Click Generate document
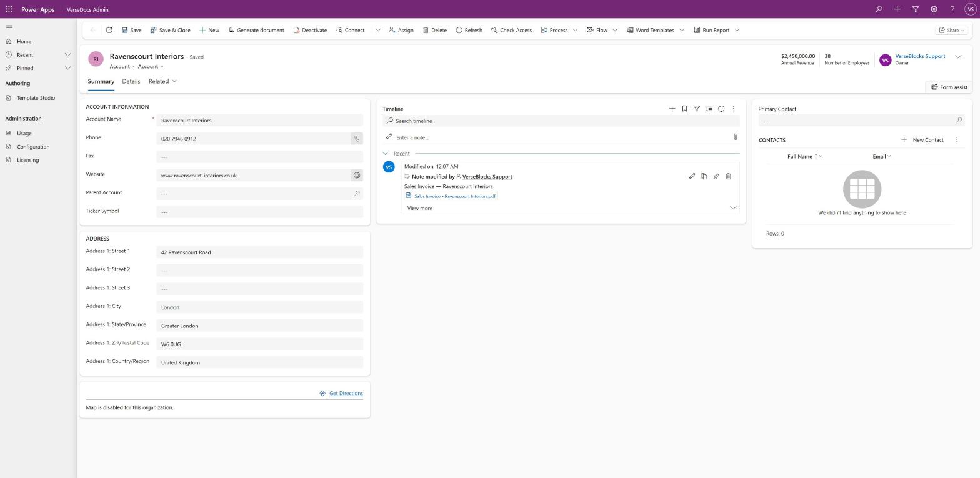 tap(256, 30)
